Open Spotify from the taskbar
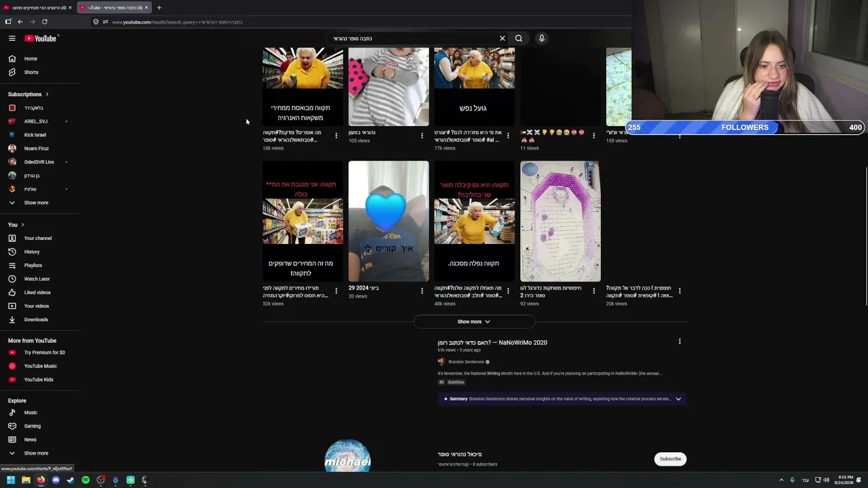This screenshot has width=868, height=488. tap(85, 480)
